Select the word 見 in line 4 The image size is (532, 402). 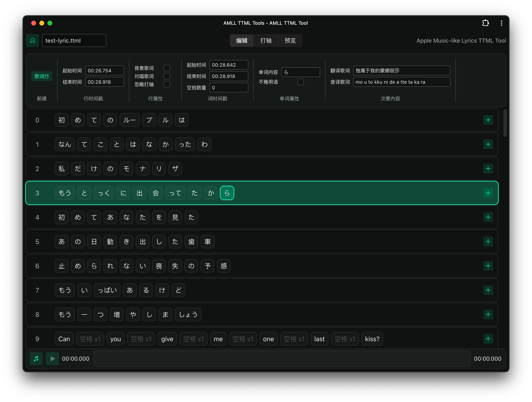coord(175,217)
